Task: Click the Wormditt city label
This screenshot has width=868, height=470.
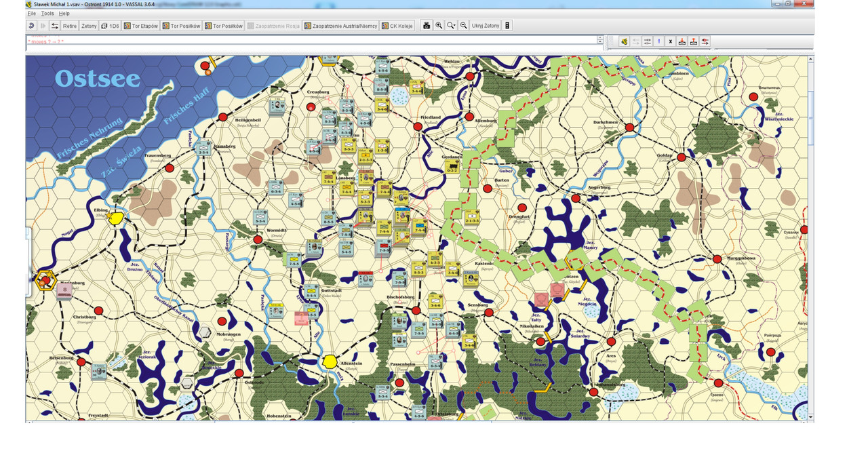Action: point(277,230)
